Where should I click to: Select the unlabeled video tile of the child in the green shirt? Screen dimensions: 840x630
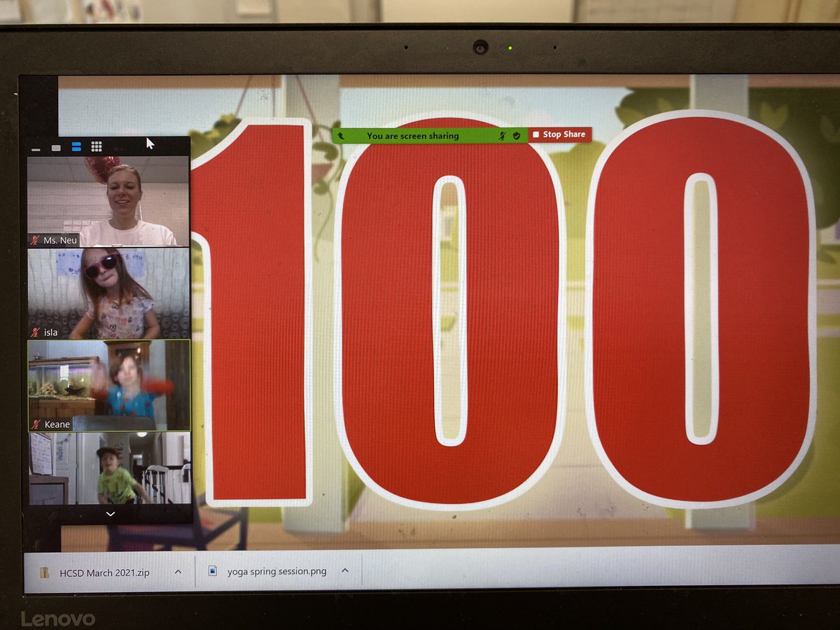(109, 468)
